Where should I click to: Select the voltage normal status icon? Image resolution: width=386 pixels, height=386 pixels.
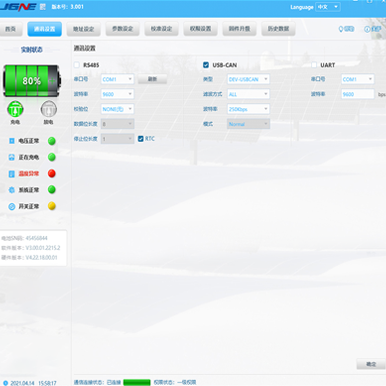pyautogui.click(x=12, y=141)
